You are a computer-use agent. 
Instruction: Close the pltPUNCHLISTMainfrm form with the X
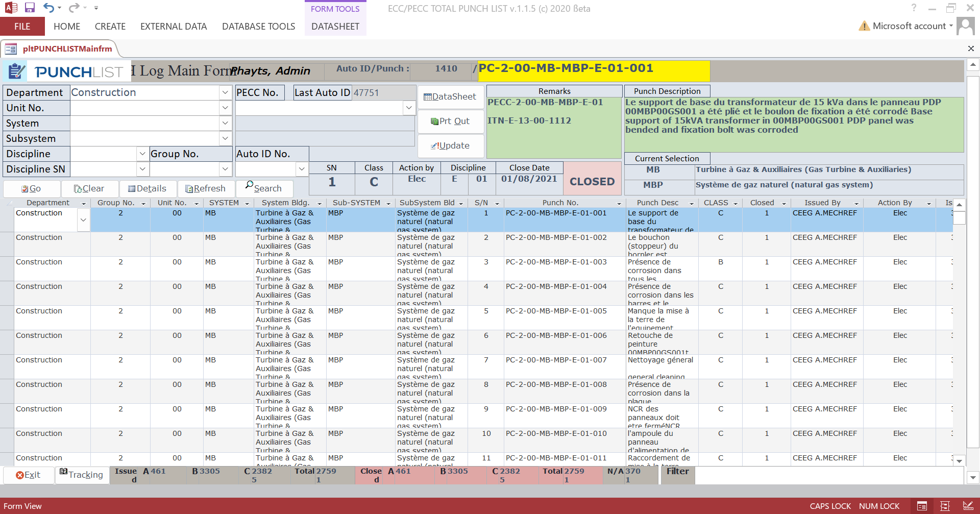(x=971, y=48)
